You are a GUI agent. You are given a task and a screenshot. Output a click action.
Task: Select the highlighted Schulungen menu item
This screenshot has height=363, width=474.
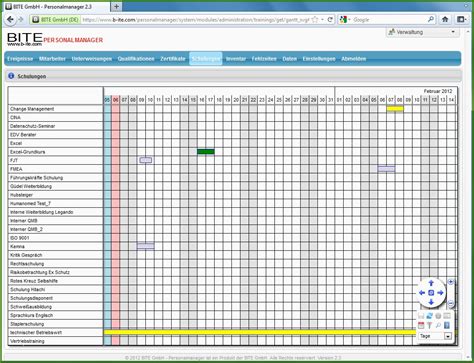(x=206, y=59)
